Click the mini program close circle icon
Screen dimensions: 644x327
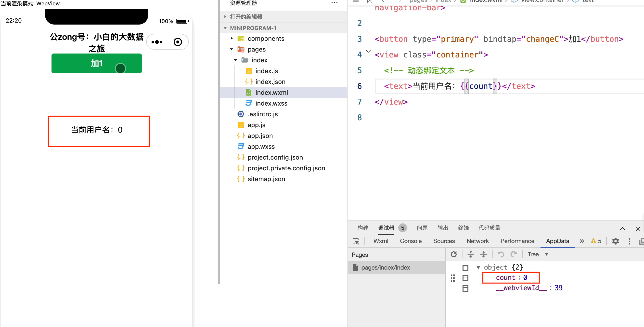tap(178, 42)
